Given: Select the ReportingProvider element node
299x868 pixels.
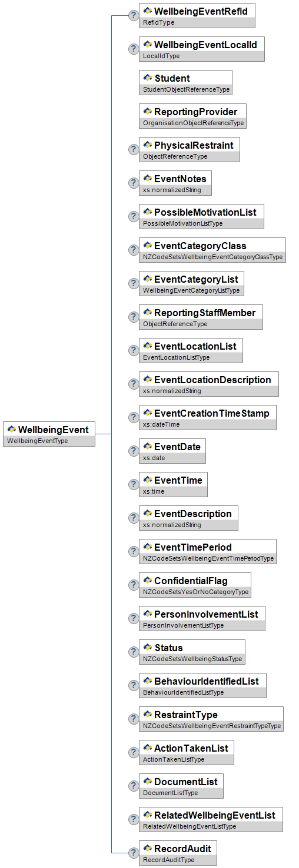Looking at the screenshot, I should point(192,116).
